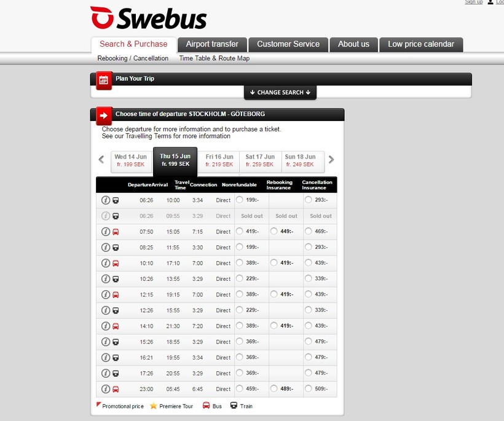Image resolution: width=504 pixels, height=421 pixels.
Task: Click the Swebus logo
Action: [148, 18]
